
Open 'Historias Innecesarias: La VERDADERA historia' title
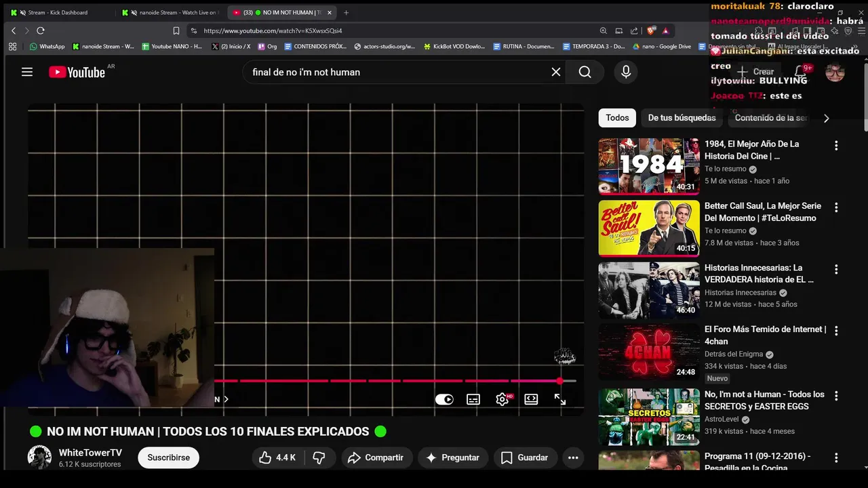pos(759,273)
